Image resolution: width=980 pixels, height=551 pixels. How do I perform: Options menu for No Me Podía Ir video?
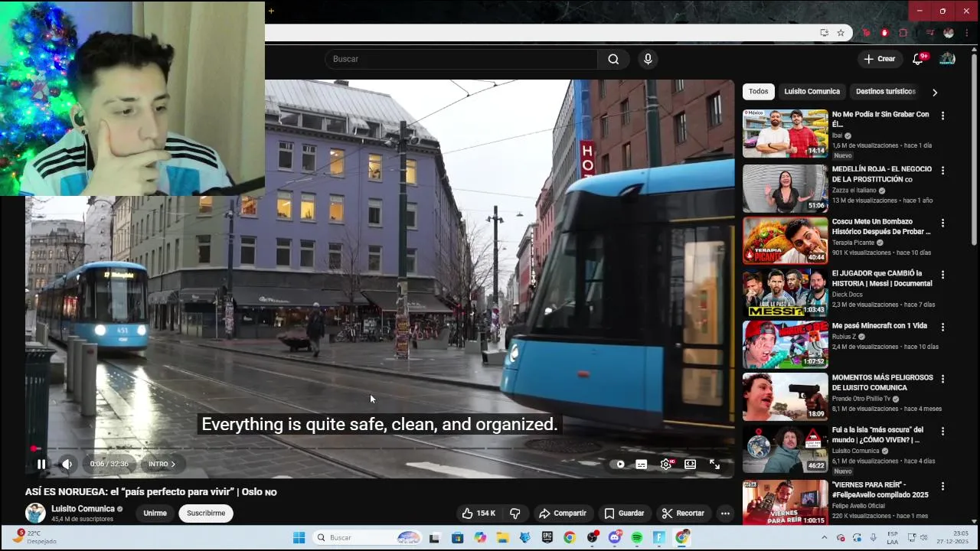point(942,116)
